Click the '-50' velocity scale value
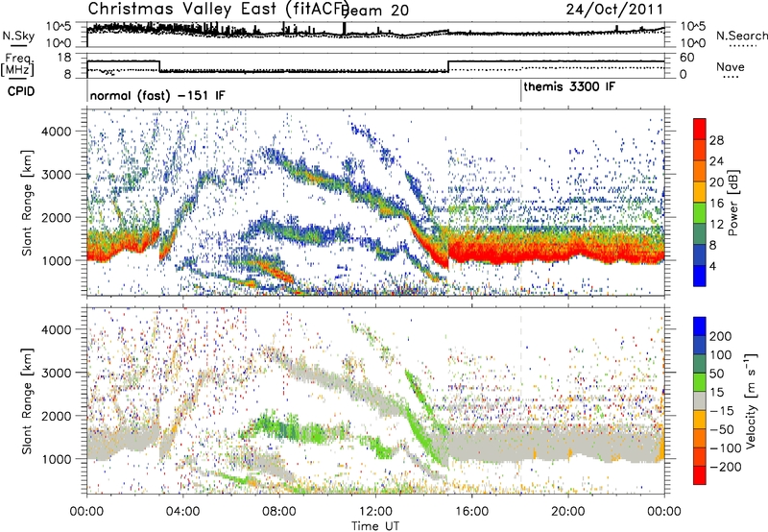Image resolution: width=768 pixels, height=532 pixels. click(722, 429)
